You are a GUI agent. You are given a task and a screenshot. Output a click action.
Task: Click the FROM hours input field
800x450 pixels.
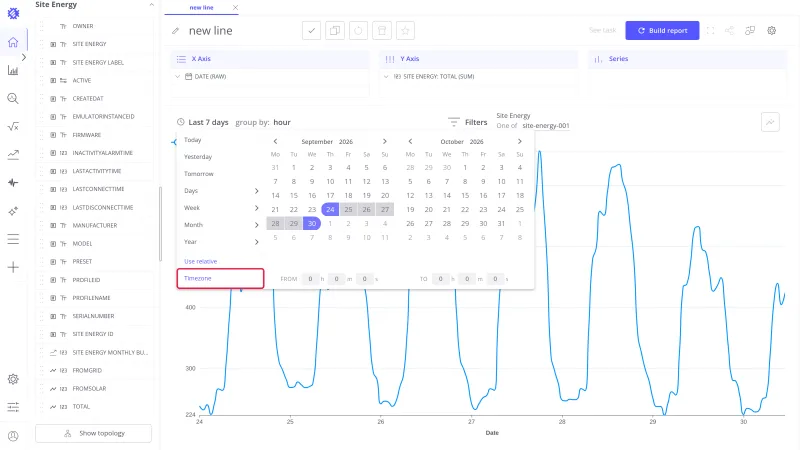[x=310, y=279]
